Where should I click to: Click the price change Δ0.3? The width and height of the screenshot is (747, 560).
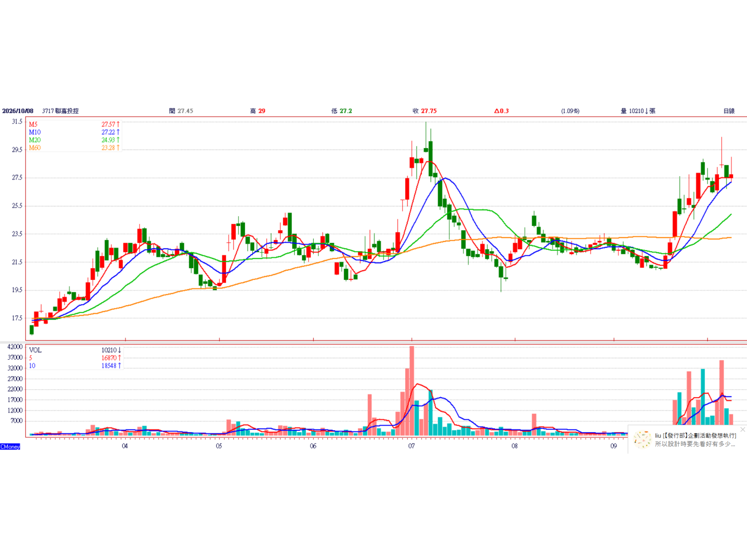pyautogui.click(x=501, y=111)
